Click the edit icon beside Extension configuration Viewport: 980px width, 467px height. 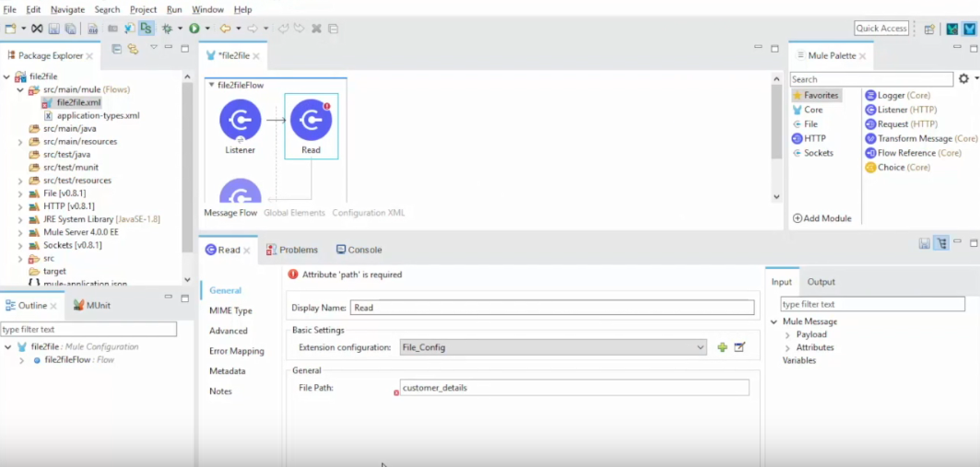point(739,347)
